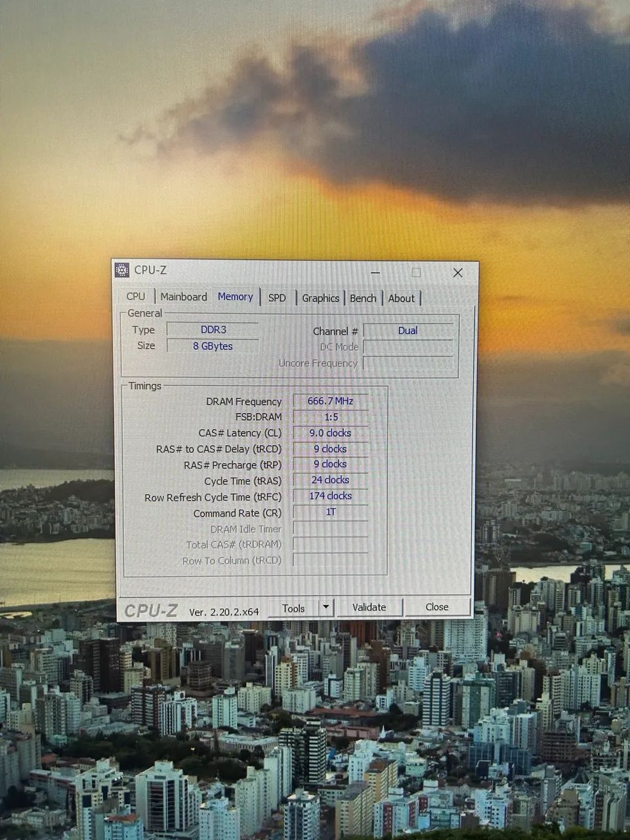The image size is (630, 840).
Task: Expand the Tools dropdown arrow
Action: tap(326, 608)
